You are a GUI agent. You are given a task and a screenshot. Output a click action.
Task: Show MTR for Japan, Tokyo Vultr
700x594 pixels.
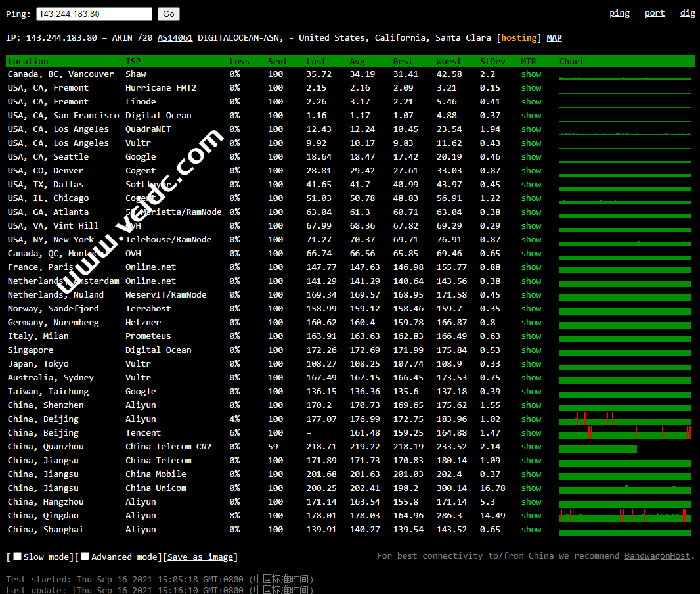(531, 364)
